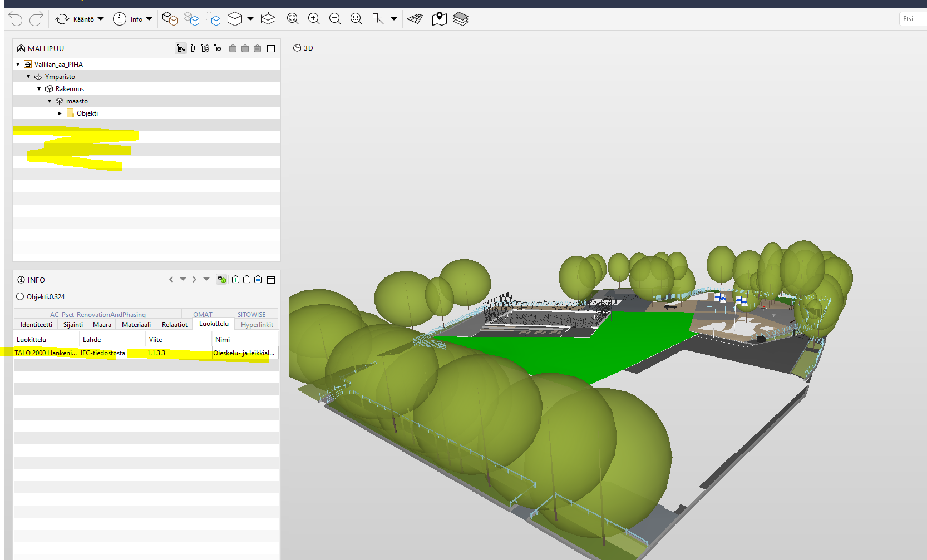Click the zoom in magnifier icon
The image size is (927, 560).
point(314,19)
